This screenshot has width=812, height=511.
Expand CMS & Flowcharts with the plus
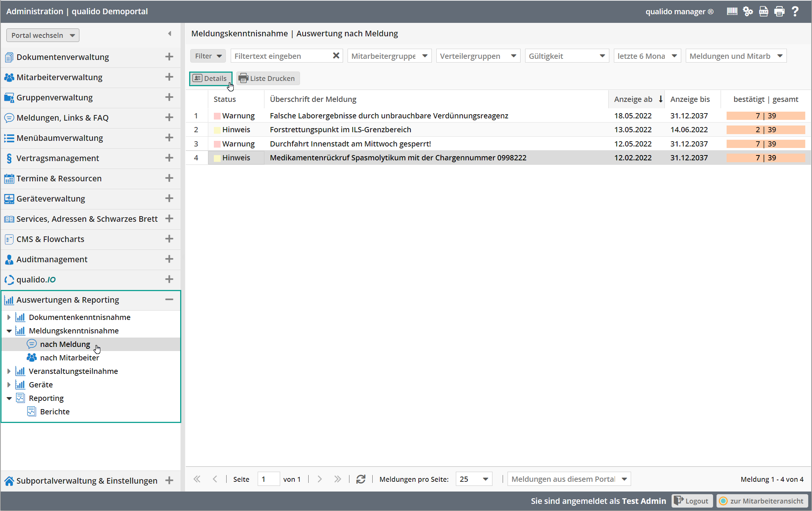[169, 239]
